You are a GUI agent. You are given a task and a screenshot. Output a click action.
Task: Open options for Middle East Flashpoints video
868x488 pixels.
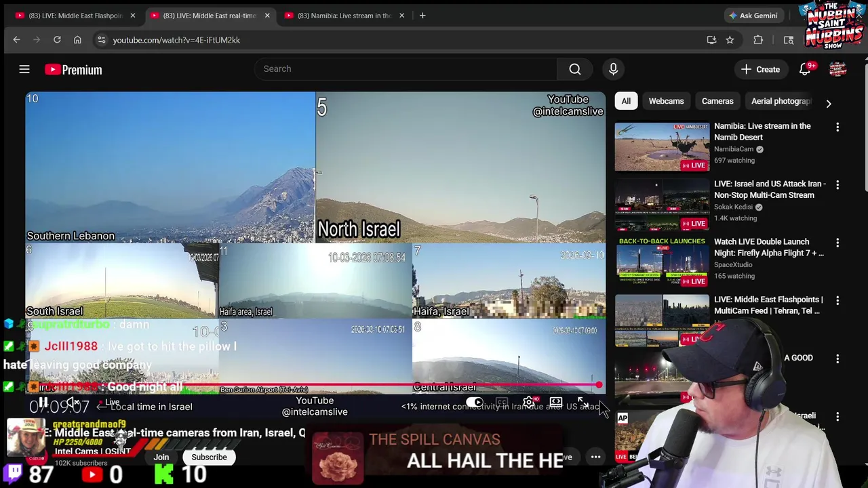(x=837, y=300)
